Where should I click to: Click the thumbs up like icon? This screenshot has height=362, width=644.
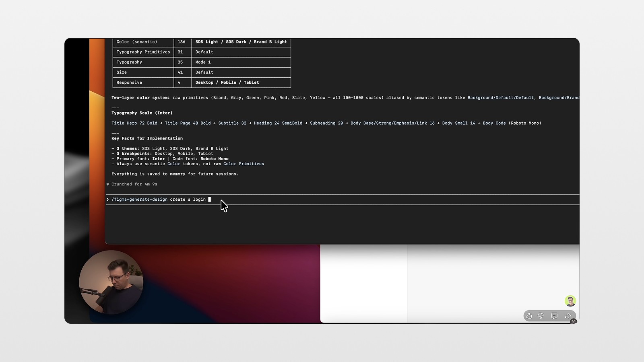[529, 316]
